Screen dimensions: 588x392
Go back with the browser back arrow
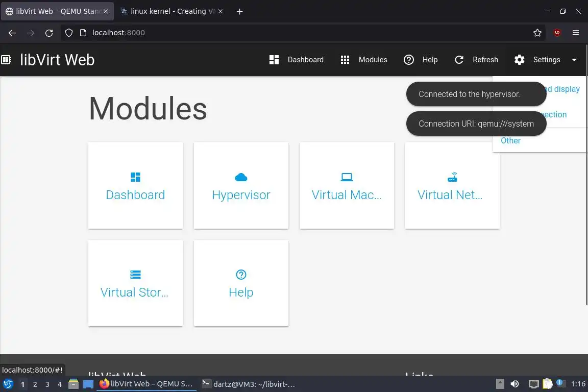click(x=12, y=33)
